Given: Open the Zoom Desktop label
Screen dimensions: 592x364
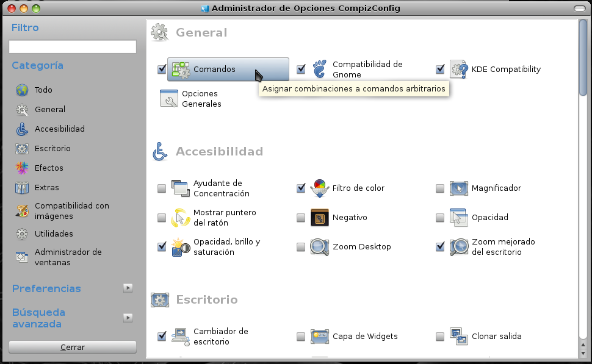Looking at the screenshot, I should click(362, 247).
